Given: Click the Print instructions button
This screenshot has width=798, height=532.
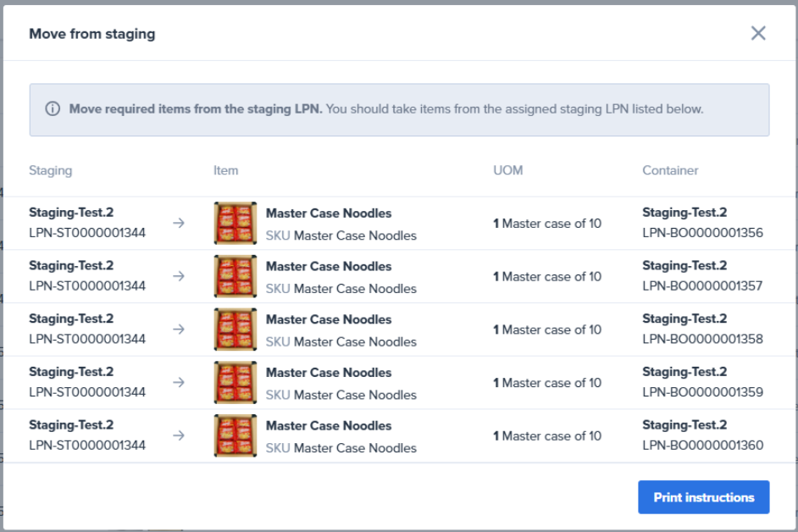Looking at the screenshot, I should coord(703,497).
